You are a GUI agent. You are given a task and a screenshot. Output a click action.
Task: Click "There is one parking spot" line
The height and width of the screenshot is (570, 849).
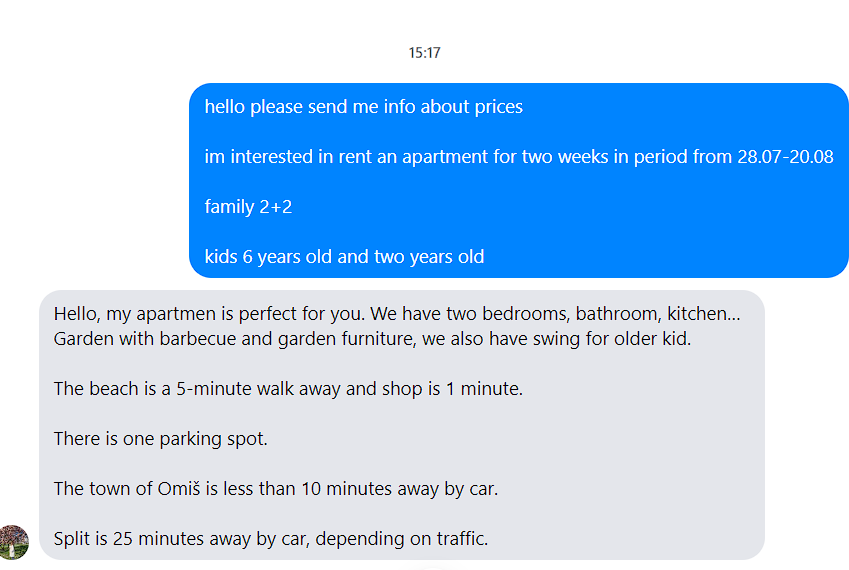(x=161, y=438)
